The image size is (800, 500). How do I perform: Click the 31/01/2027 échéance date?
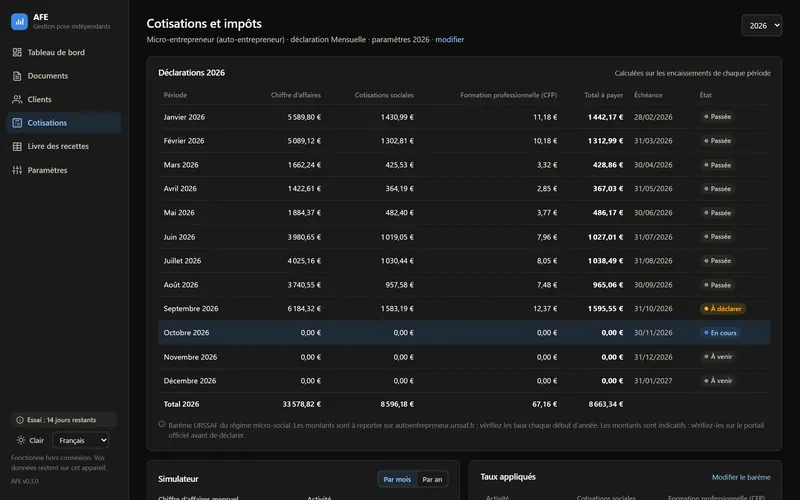coord(653,381)
